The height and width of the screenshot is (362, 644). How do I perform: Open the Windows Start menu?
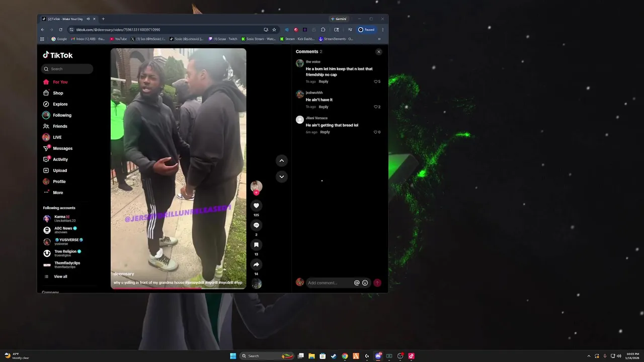233,356
